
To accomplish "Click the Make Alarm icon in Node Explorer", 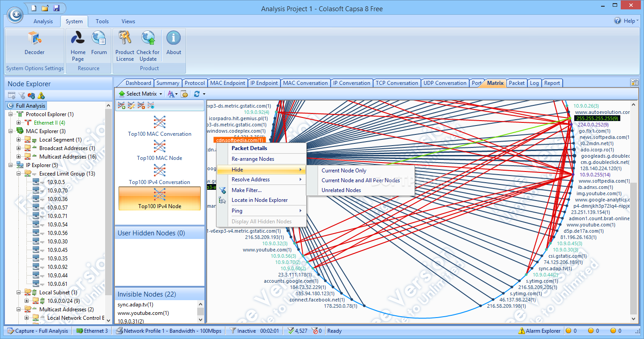I will [41, 96].
